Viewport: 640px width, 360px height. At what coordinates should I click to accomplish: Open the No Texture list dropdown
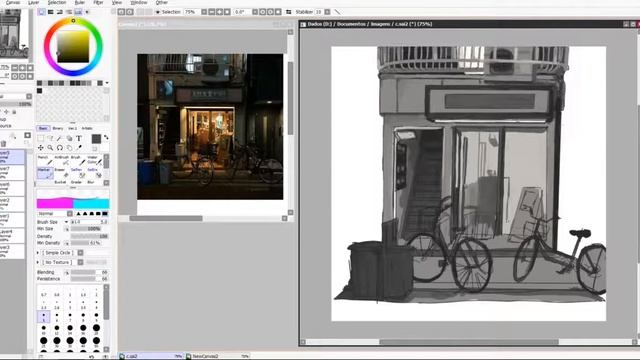coord(80,262)
